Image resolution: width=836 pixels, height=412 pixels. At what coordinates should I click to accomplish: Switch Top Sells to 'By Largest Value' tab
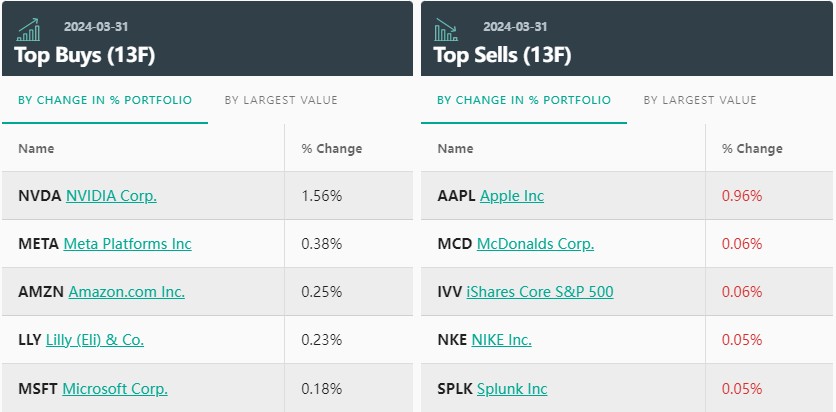(x=700, y=100)
